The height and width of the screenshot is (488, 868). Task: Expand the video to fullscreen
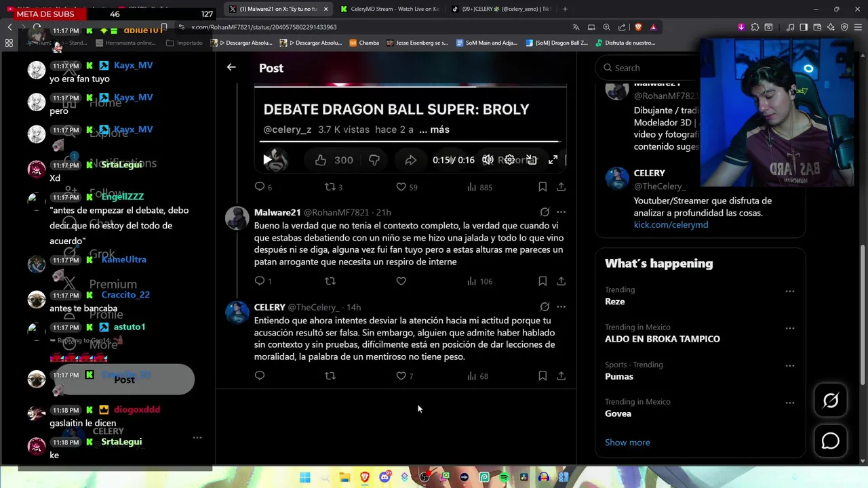coord(553,160)
